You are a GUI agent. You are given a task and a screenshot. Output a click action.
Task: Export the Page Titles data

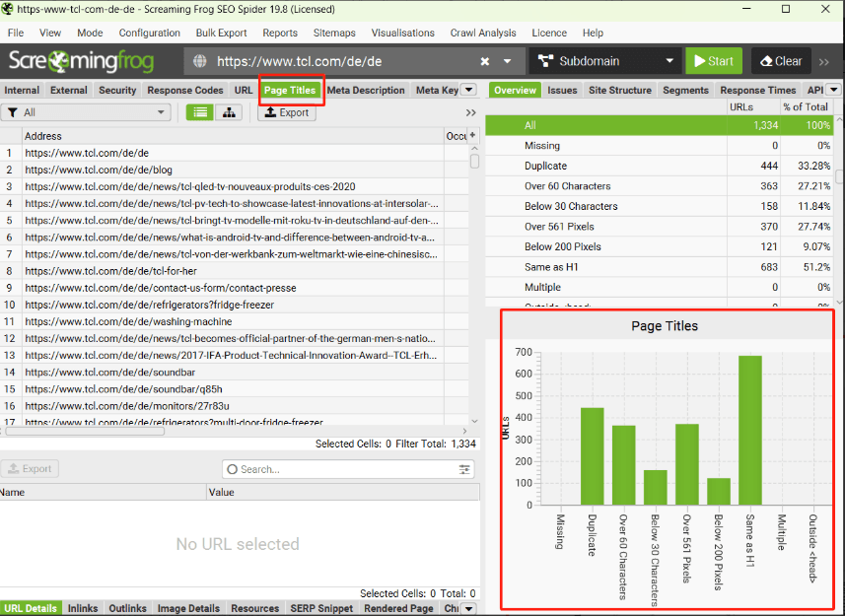click(x=287, y=112)
